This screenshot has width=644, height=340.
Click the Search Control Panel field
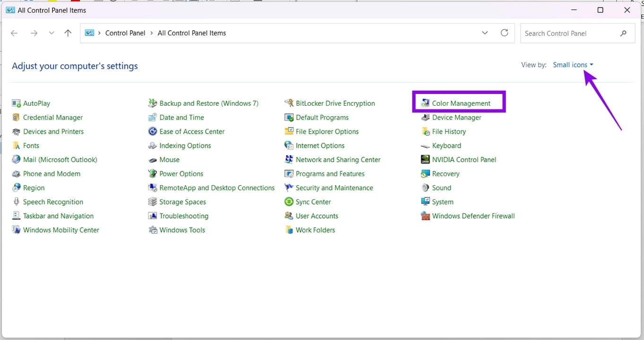coord(577,33)
